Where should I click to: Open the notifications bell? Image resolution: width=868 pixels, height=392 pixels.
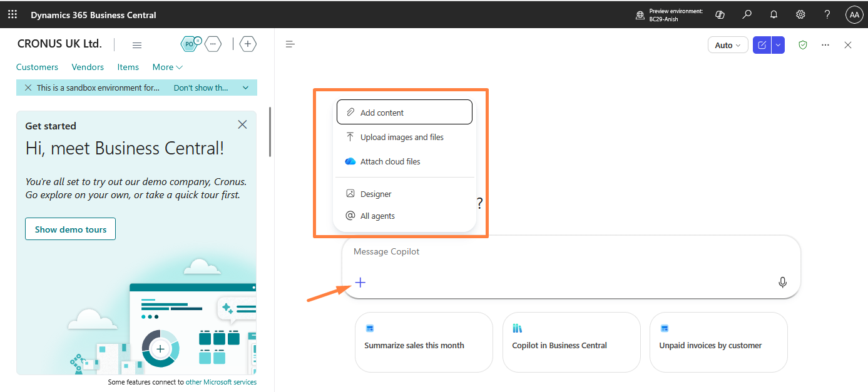point(774,14)
